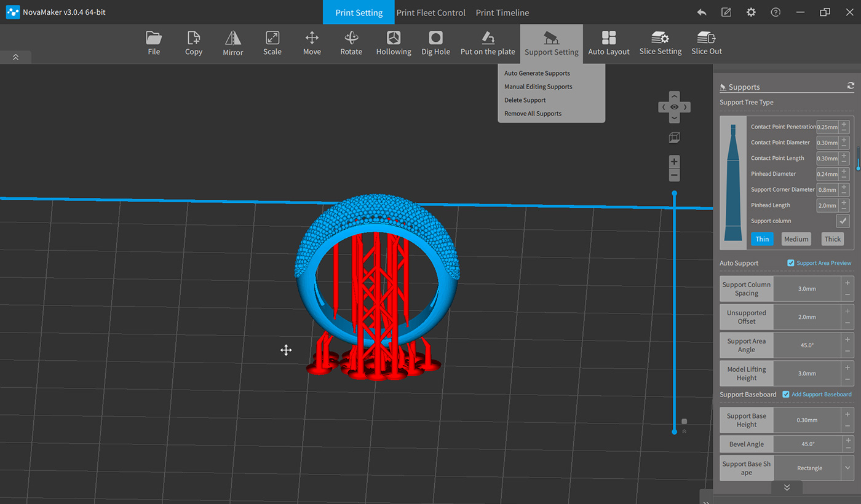Click the Support Corner Diameter field

point(828,190)
